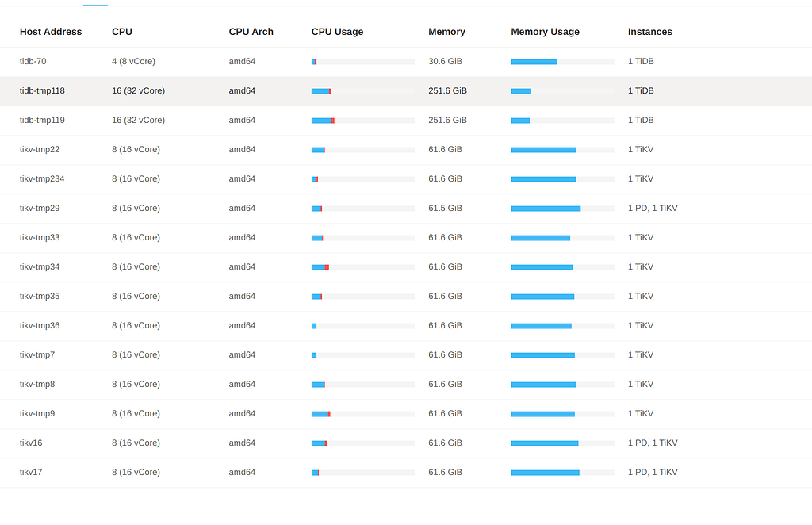This screenshot has width=812, height=525.
Task: Click the CPU Arch column header
Action: point(251,32)
